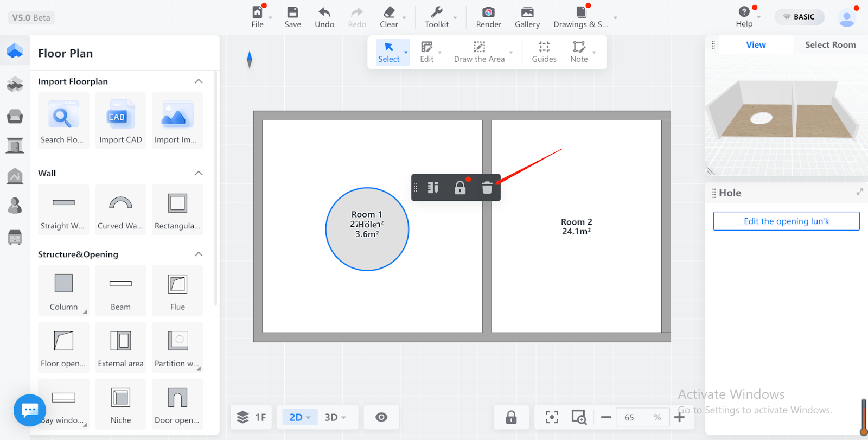Toggle visibility with the eye icon
This screenshot has width=868, height=440.
[381, 417]
